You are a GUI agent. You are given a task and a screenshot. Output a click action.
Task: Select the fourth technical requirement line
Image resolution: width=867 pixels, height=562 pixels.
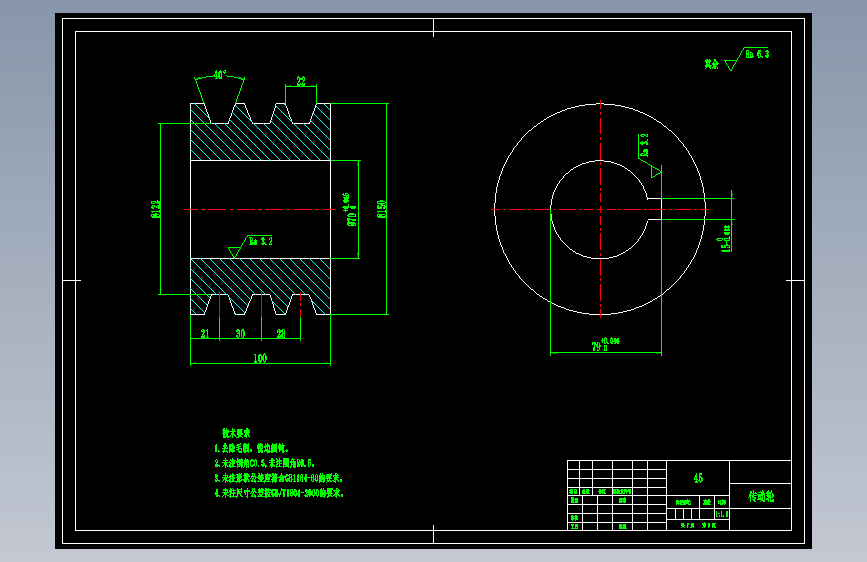tap(279, 493)
